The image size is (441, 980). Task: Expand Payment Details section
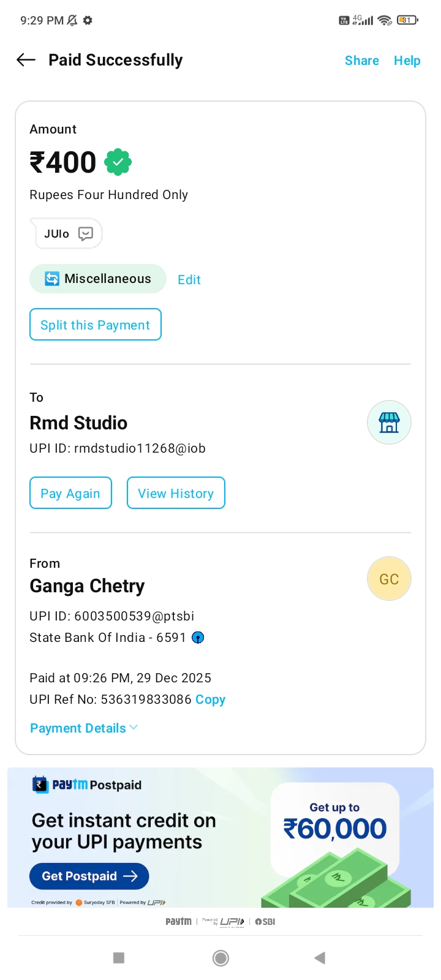(84, 728)
